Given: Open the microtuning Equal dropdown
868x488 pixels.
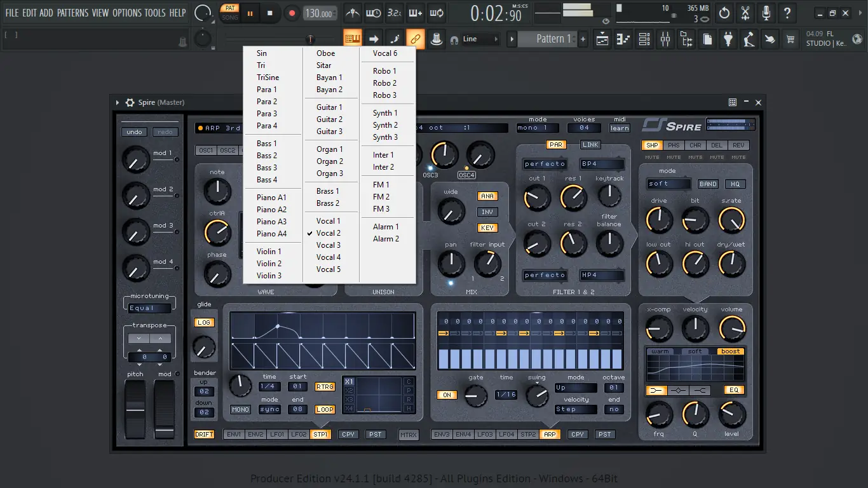Looking at the screenshot, I should (x=149, y=308).
